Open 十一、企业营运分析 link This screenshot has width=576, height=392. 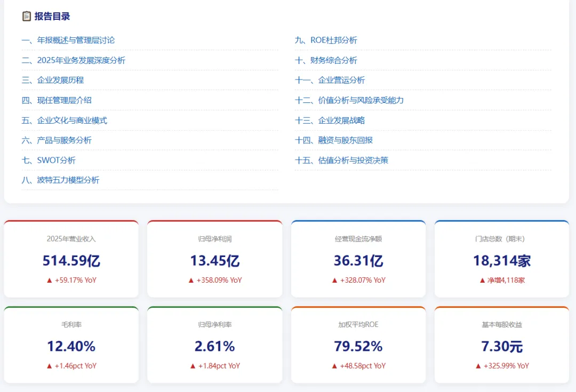(330, 80)
